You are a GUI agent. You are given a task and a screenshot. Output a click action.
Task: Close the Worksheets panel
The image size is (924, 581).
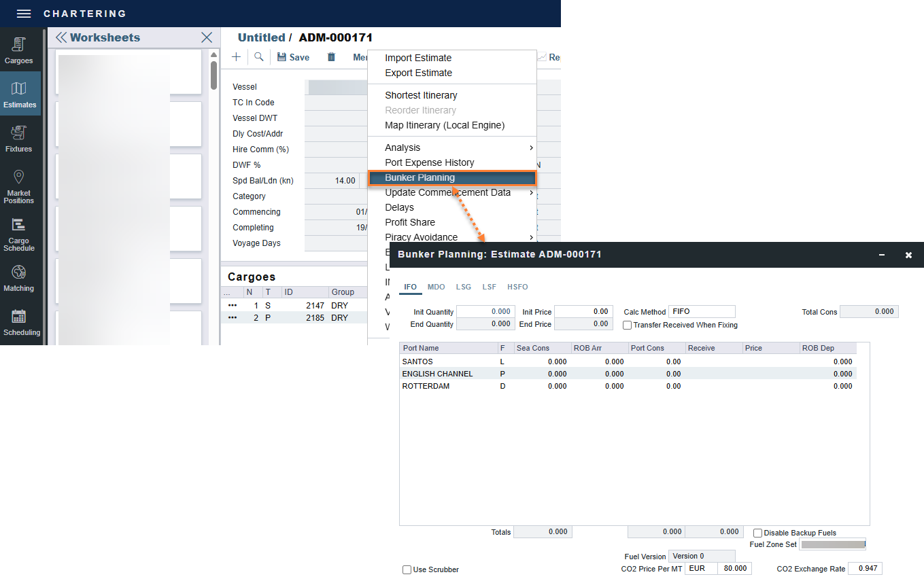207,37
